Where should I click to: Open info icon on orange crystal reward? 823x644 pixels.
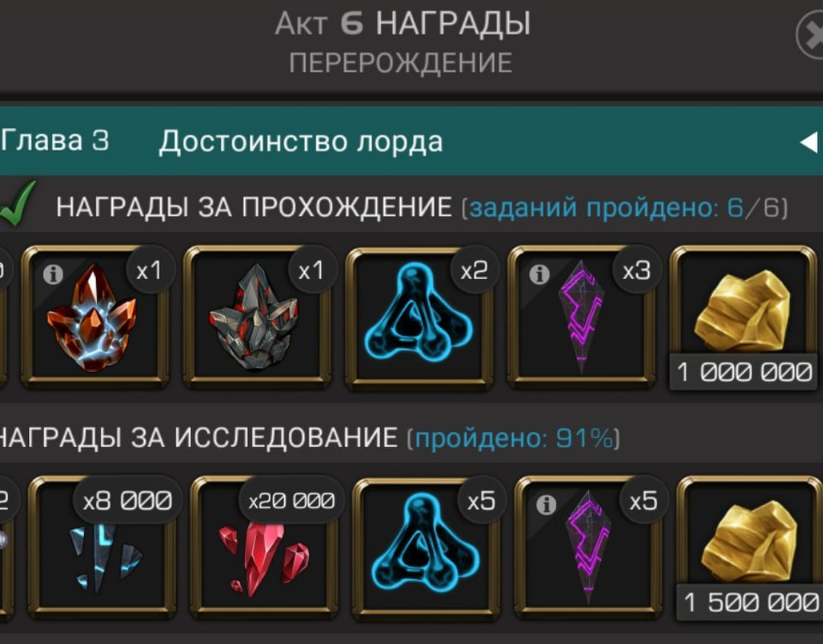tap(53, 274)
